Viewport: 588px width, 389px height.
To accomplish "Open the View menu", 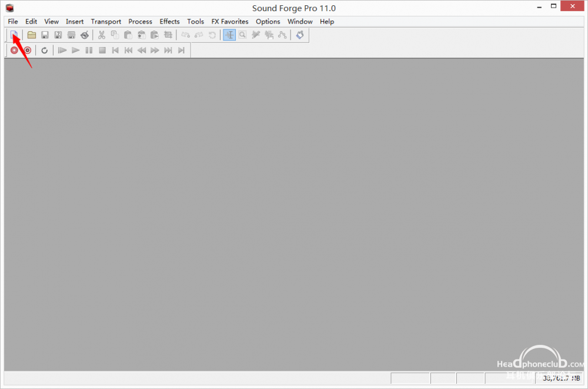I will (51, 21).
